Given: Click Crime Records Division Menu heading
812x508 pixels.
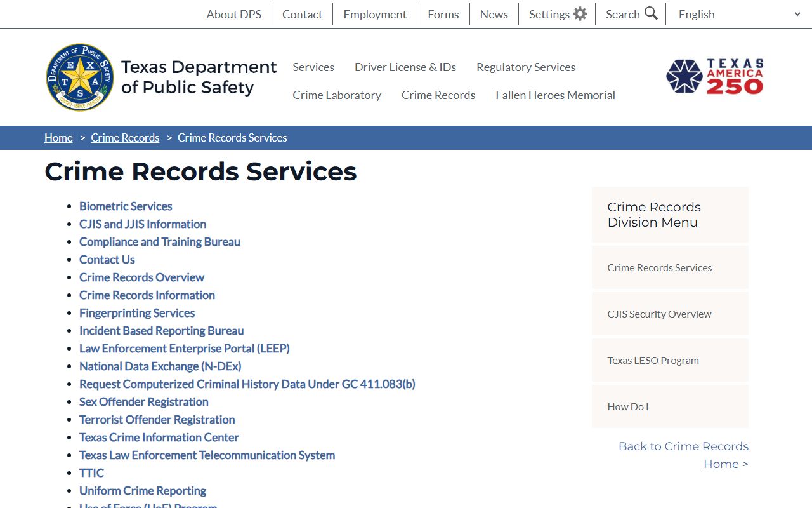Looking at the screenshot, I should pyautogui.click(x=654, y=215).
